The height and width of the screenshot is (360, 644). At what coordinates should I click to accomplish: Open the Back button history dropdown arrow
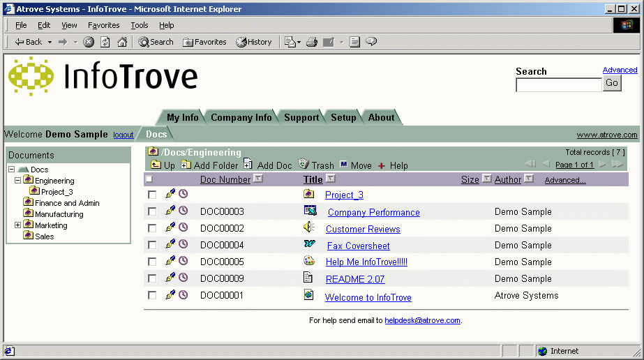pyautogui.click(x=50, y=42)
